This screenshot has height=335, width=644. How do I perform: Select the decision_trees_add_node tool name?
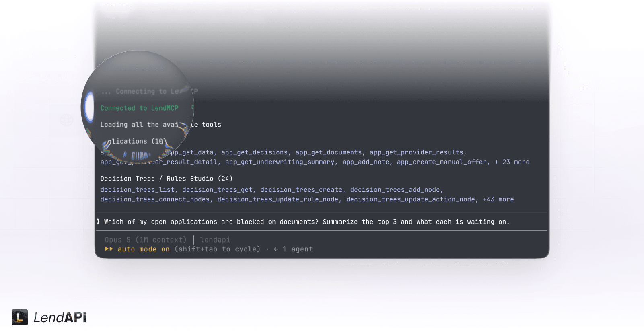click(395, 190)
